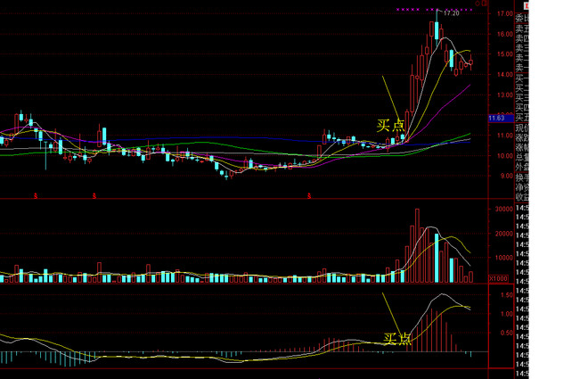
Task: Click the third red S marker on the timeline
Action: pos(309,196)
